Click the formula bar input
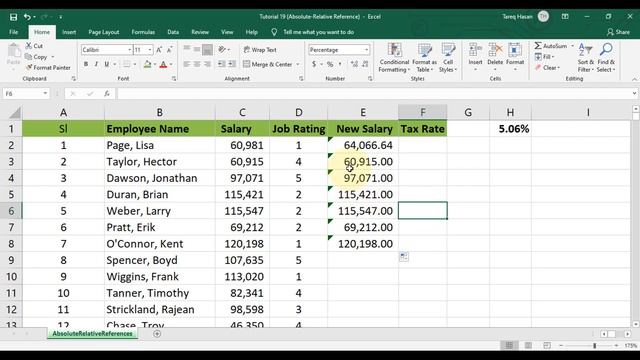Viewport: 640px width, 360px height. point(373,93)
